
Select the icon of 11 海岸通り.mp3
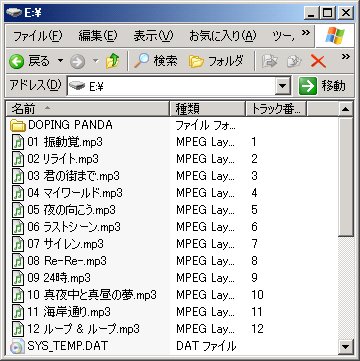[x=18, y=313]
